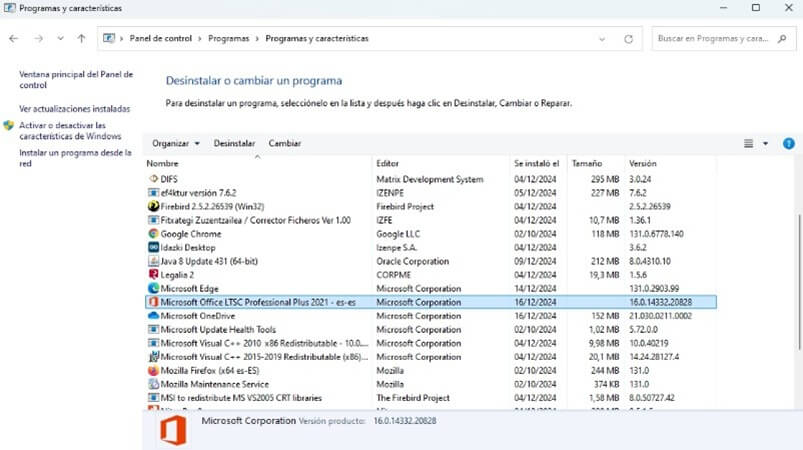The width and height of the screenshot is (803, 450).
Task: Click the Google Chrome icon in list
Action: click(153, 234)
